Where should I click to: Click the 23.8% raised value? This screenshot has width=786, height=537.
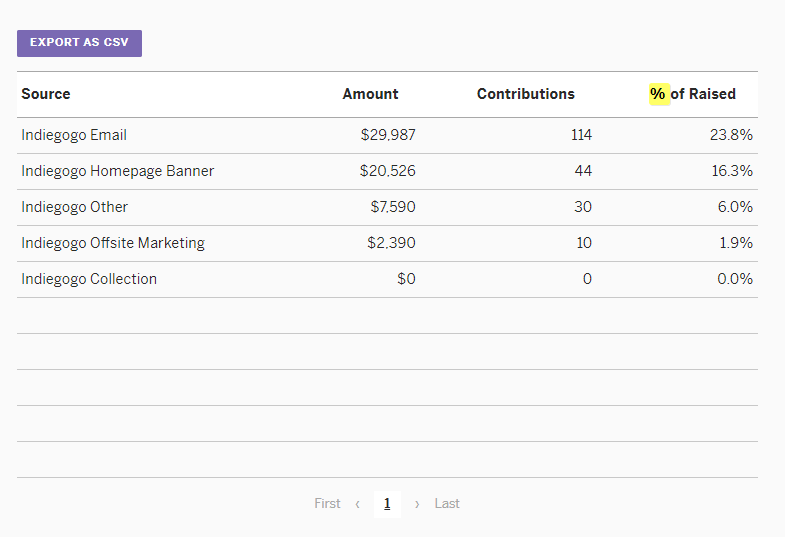(731, 135)
